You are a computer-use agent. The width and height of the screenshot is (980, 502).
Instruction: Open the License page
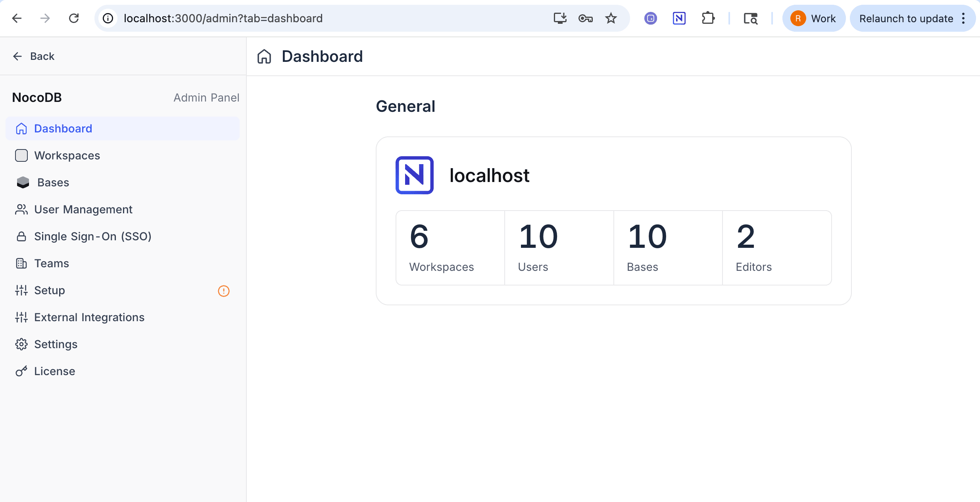pos(55,371)
